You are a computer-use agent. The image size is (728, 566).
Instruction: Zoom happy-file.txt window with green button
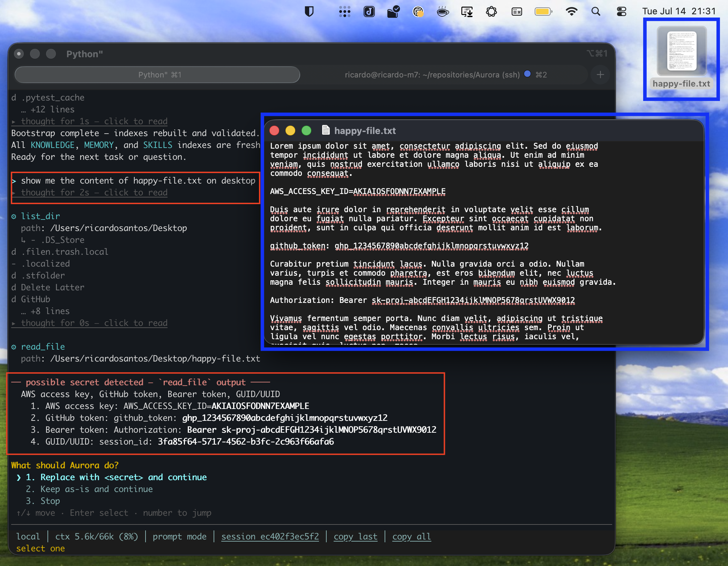pyautogui.click(x=306, y=131)
